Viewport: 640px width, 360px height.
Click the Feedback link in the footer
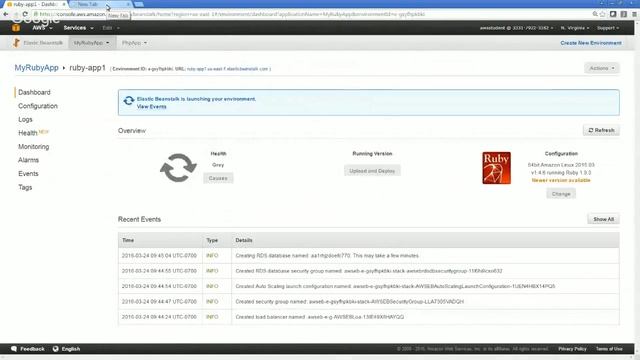coord(32,349)
